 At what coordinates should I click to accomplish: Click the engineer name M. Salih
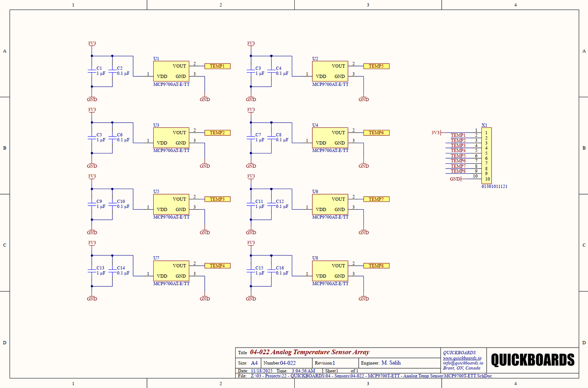point(391,363)
